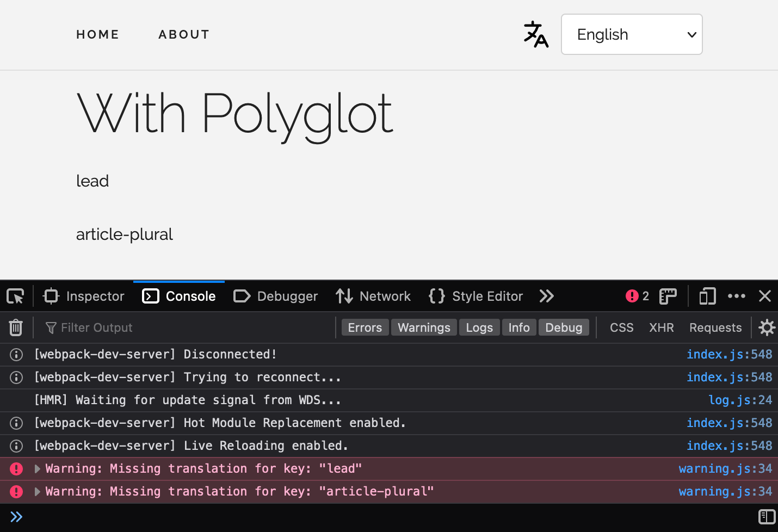
Task: Expand hidden DevTools panels with the chevron
Action: [x=546, y=296]
